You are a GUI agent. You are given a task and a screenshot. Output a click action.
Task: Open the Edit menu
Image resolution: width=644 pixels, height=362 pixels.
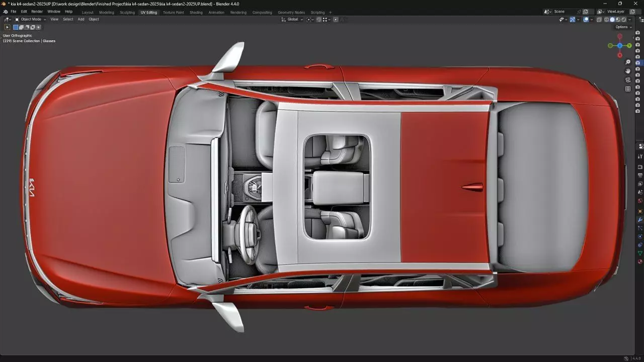(24, 12)
